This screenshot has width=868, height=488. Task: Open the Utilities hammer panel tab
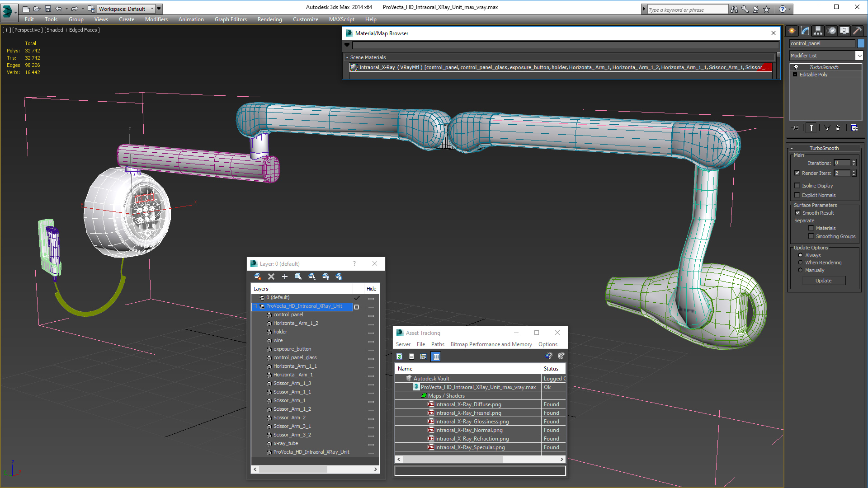click(857, 31)
